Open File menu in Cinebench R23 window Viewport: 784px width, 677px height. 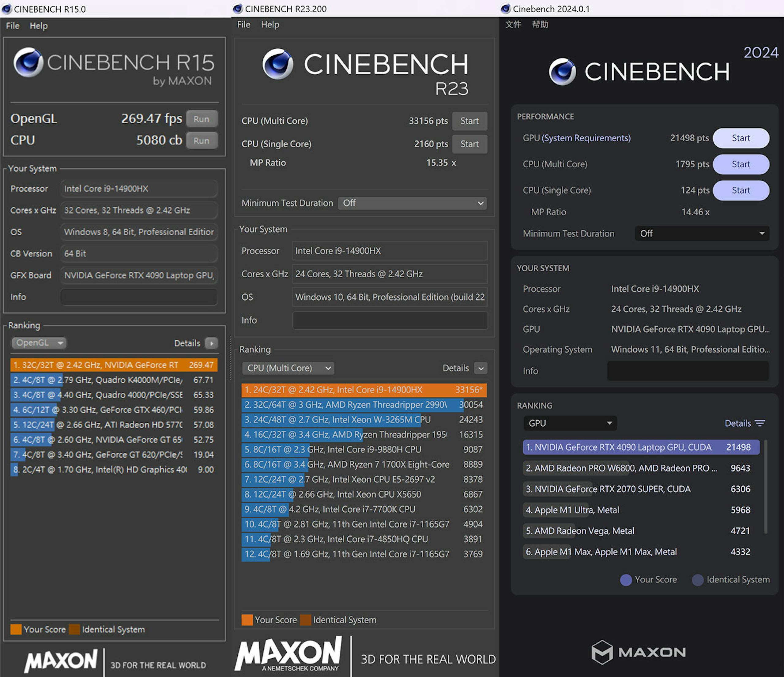pos(244,24)
